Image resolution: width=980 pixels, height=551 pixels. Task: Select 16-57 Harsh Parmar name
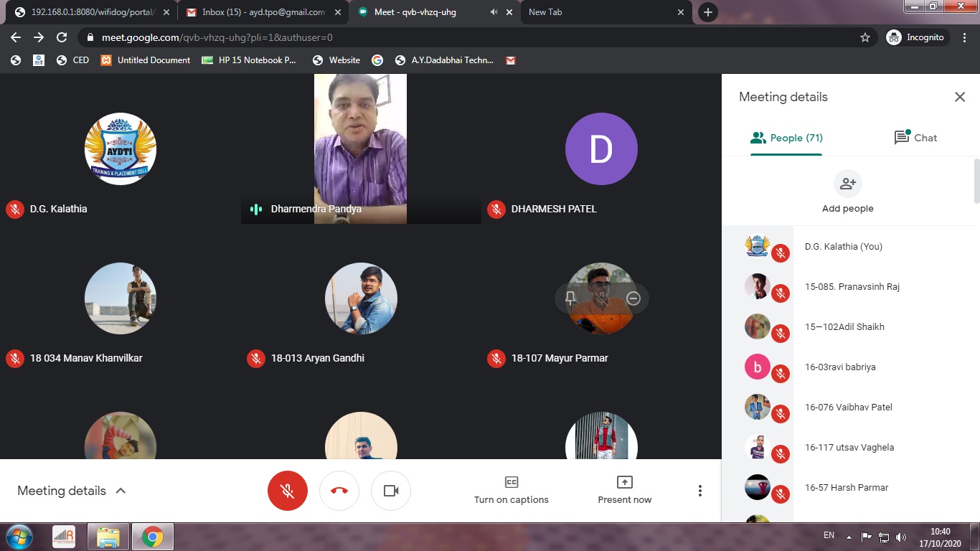[x=847, y=488]
